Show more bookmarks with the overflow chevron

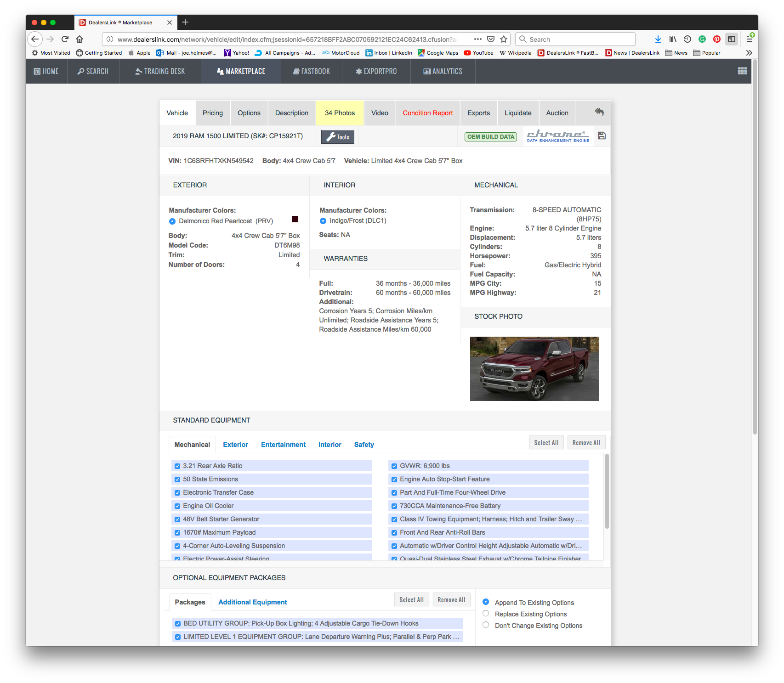click(749, 53)
